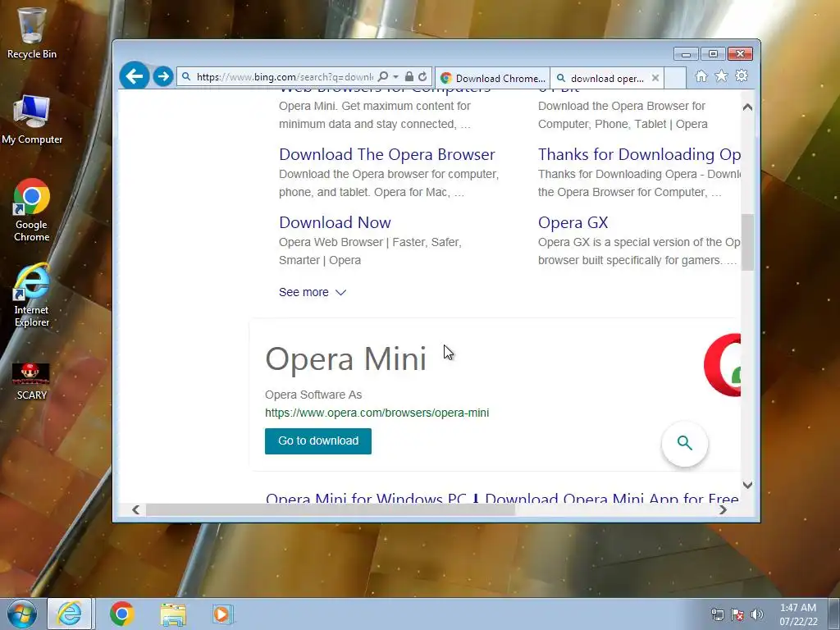Click the horizontal scrollbar right arrow
The height and width of the screenshot is (630, 840).
point(723,509)
